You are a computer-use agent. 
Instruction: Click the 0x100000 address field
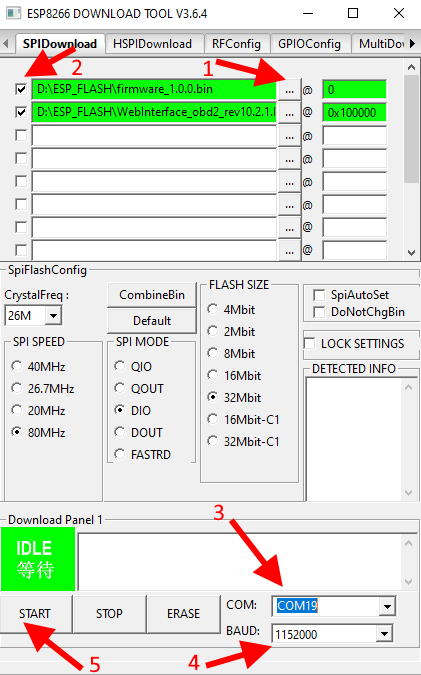354,113
